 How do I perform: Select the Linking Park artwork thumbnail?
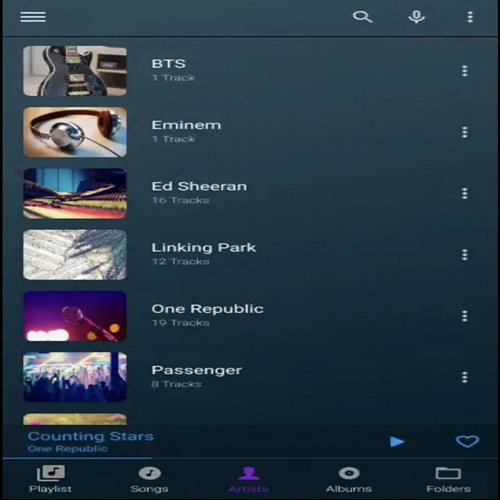point(75,255)
